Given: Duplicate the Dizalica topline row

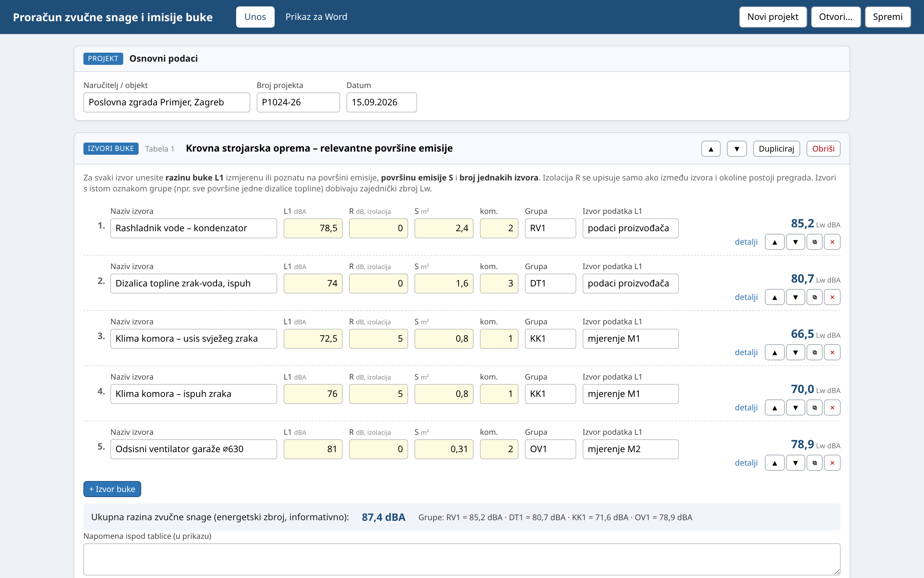Looking at the screenshot, I should (814, 297).
